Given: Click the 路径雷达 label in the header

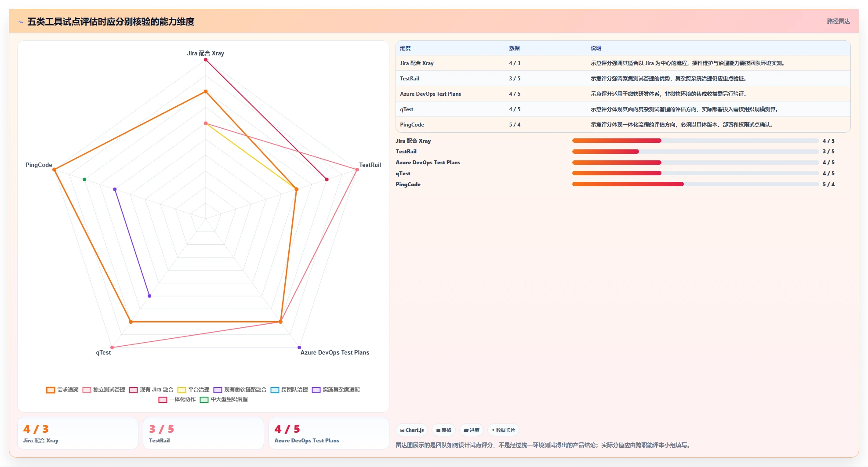Looking at the screenshot, I should [x=838, y=21].
